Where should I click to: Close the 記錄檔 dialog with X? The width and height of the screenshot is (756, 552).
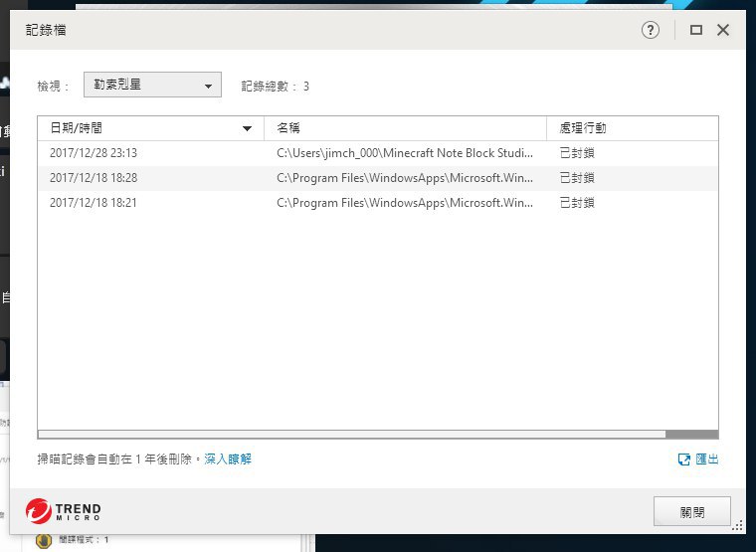pyautogui.click(x=723, y=30)
